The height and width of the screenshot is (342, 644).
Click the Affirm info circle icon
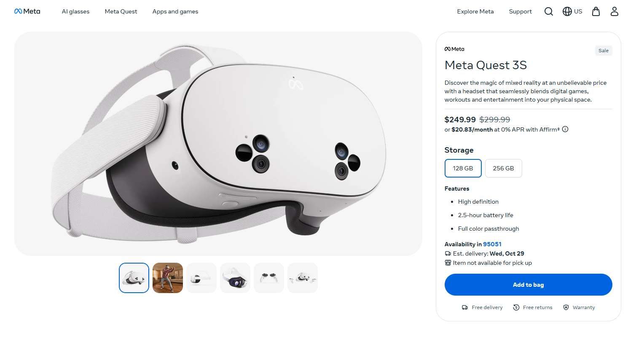(565, 129)
